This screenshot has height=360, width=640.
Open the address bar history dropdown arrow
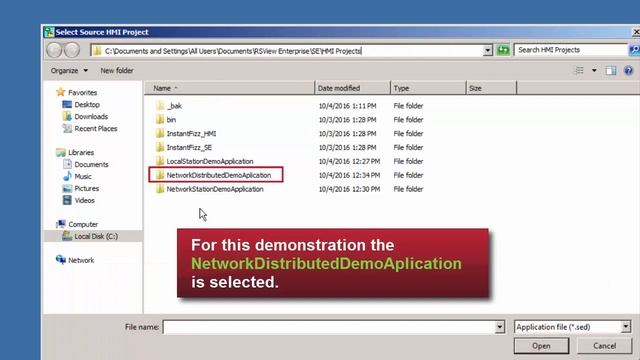pos(487,51)
